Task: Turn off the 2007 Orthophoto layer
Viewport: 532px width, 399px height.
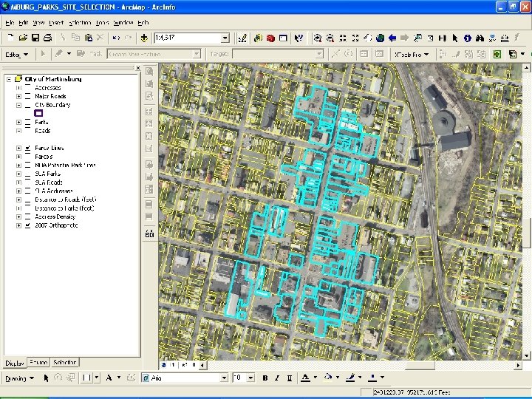Action: tap(27, 225)
